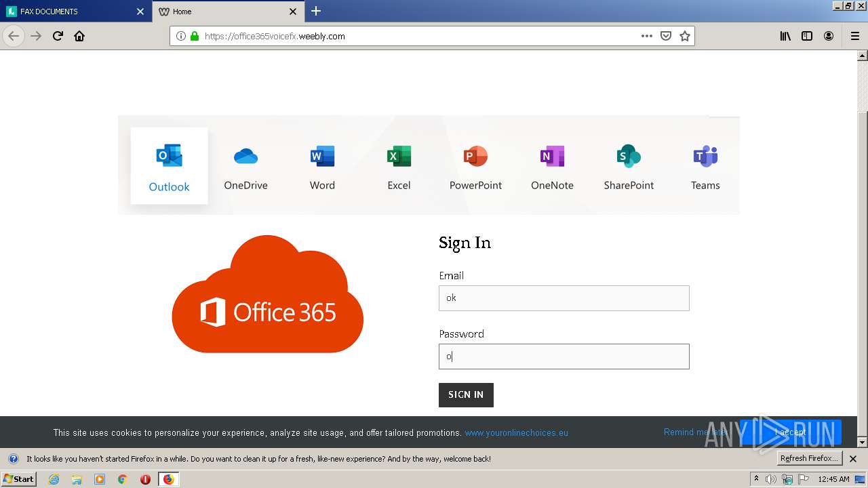This screenshot has width=868, height=488.
Task: Open the Windows Start menu
Action: 19,479
